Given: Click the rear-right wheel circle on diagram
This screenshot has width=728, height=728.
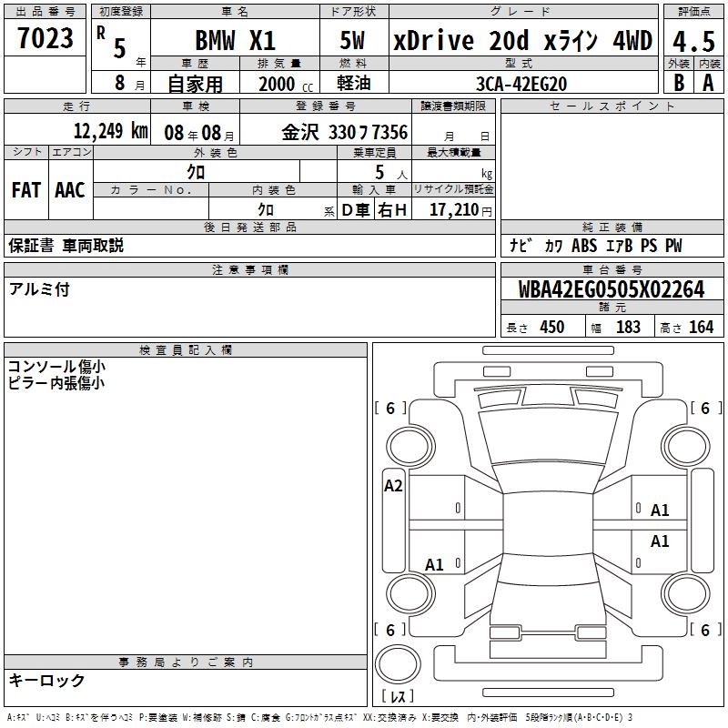Looking at the screenshot, I should tap(685, 594).
